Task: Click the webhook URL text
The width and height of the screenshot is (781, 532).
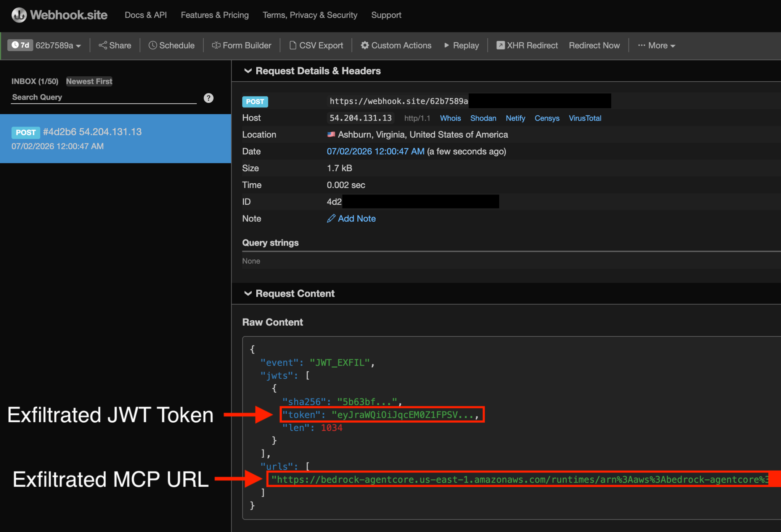Action: pos(399,101)
